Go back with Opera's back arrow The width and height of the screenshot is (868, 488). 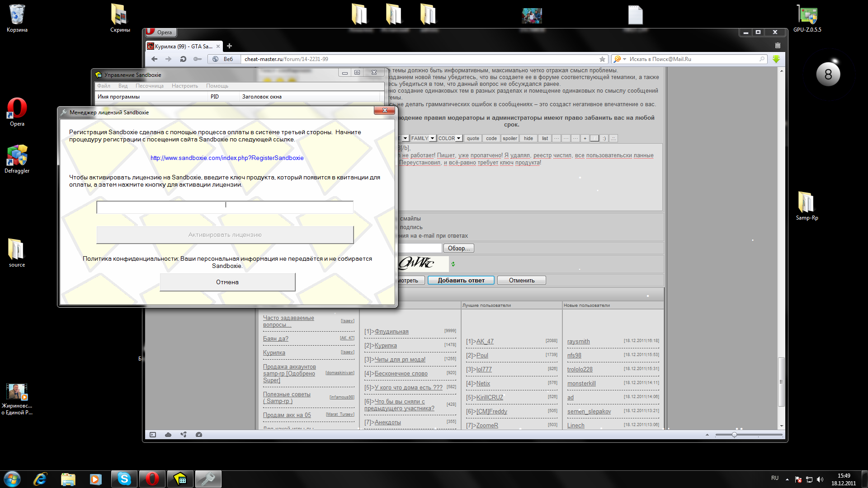pyautogui.click(x=154, y=59)
